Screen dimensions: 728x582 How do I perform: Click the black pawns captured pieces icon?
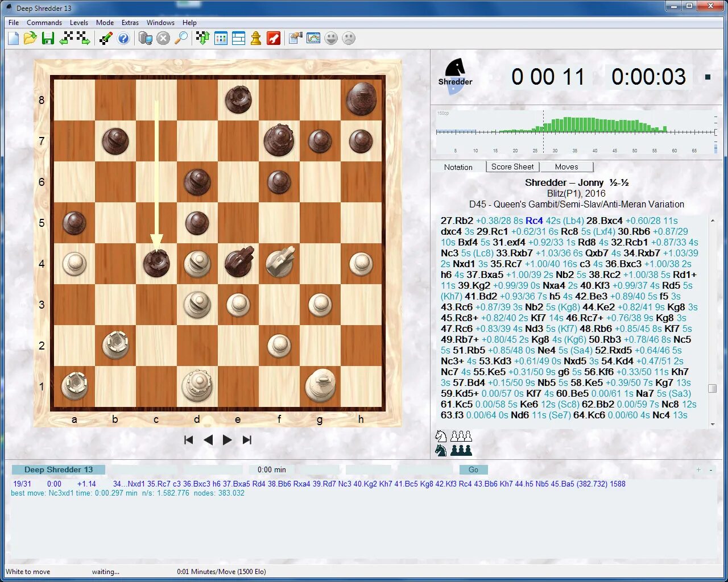(x=461, y=450)
